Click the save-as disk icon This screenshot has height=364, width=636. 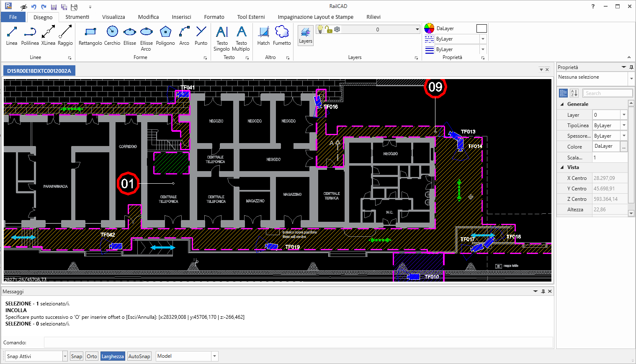(74, 7)
